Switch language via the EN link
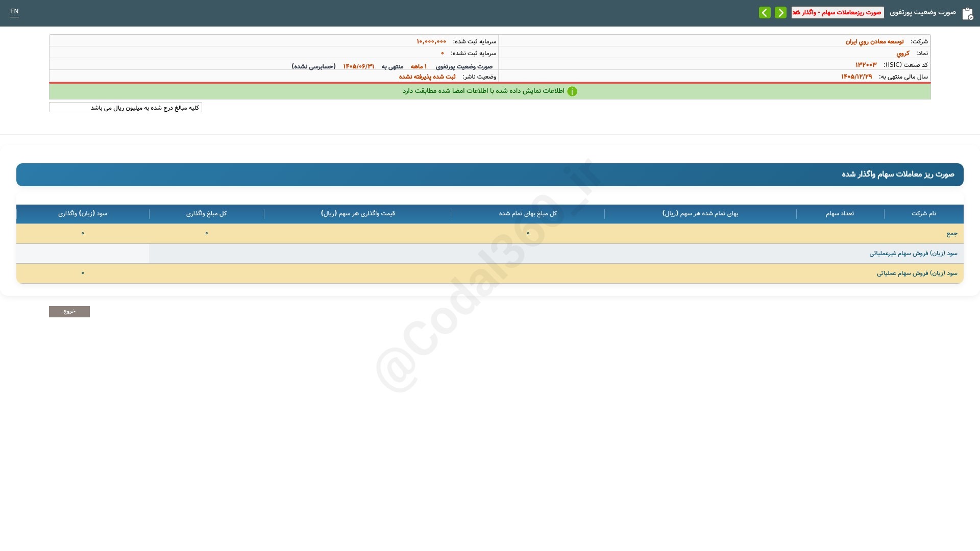980x551 pixels. click(14, 11)
